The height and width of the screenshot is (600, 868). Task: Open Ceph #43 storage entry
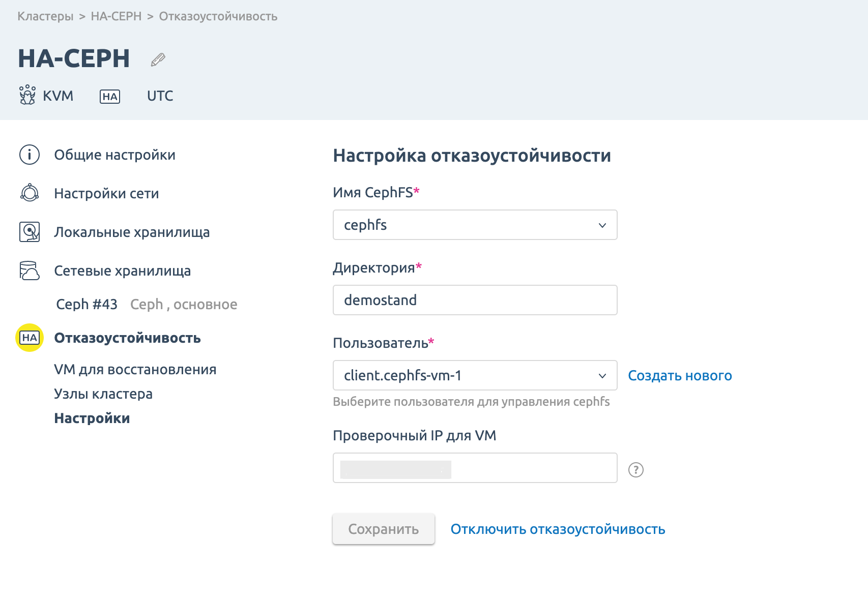pos(87,304)
